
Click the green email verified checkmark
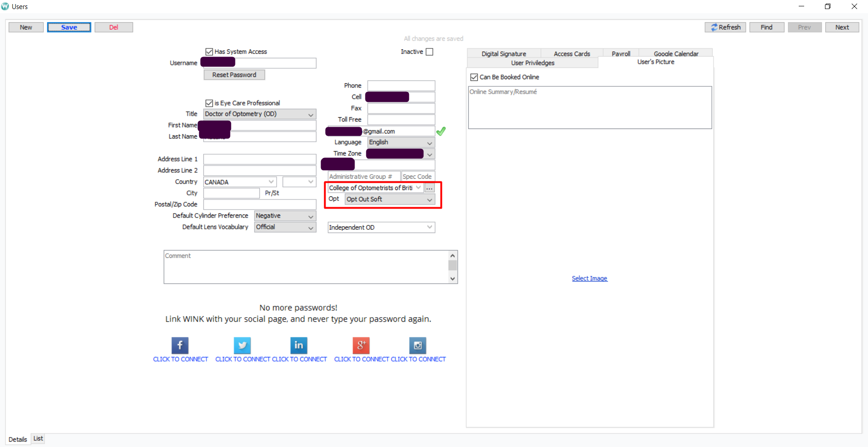point(441,131)
